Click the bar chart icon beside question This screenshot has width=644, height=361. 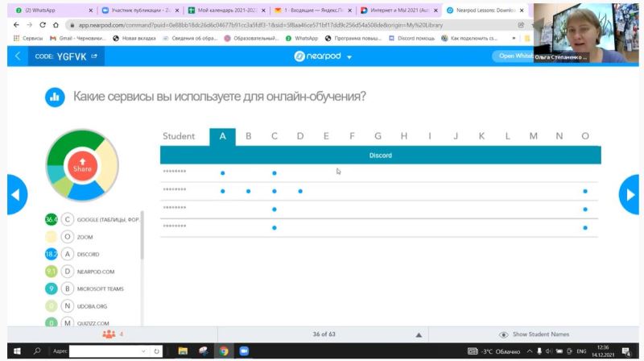(55, 97)
